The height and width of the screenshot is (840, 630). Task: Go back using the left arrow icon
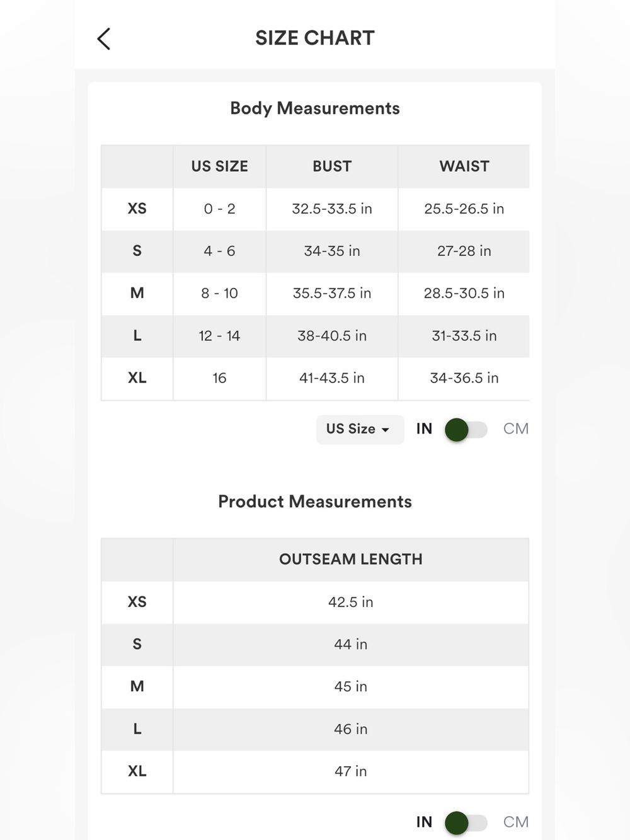coord(104,38)
